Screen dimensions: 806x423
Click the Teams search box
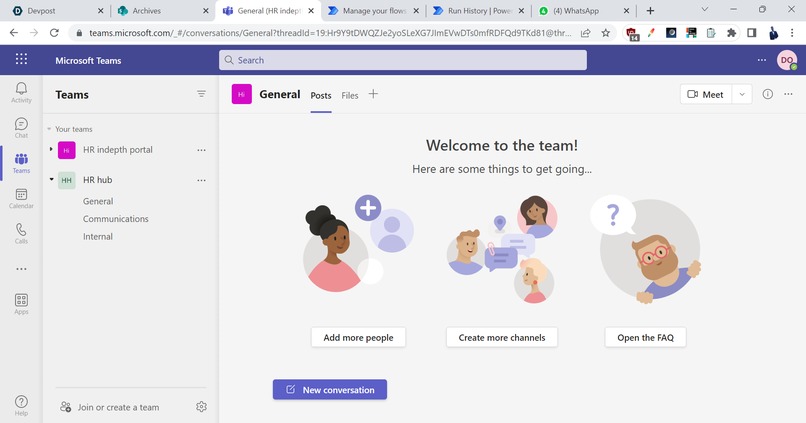point(402,60)
